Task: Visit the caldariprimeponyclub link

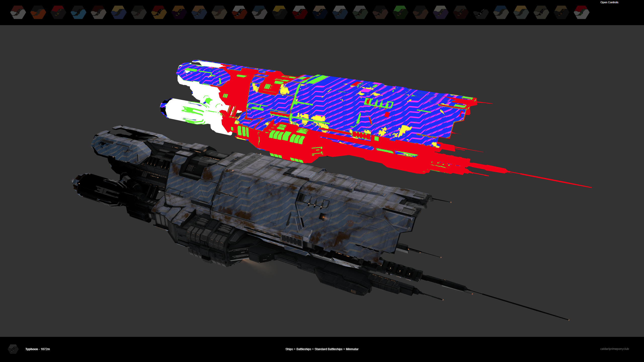Action: click(614, 349)
